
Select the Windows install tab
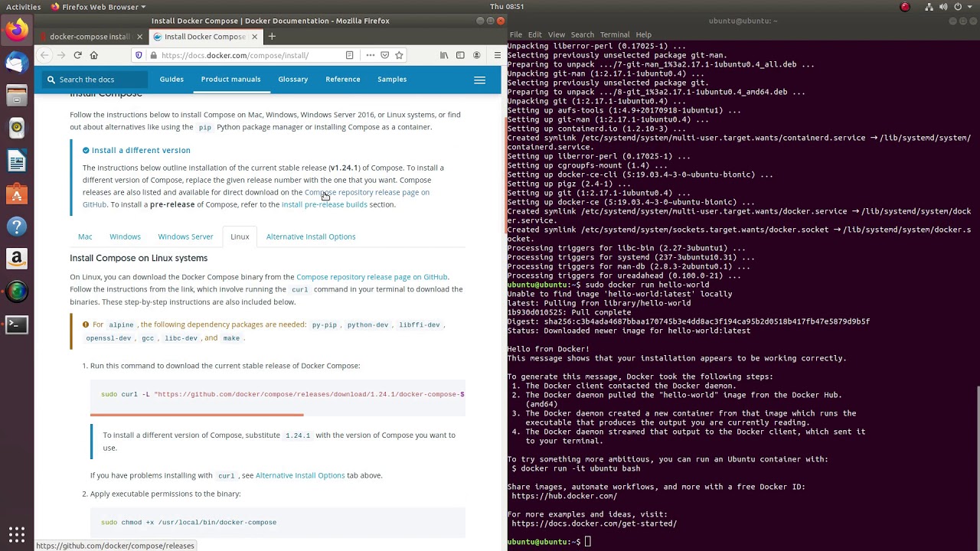(125, 236)
